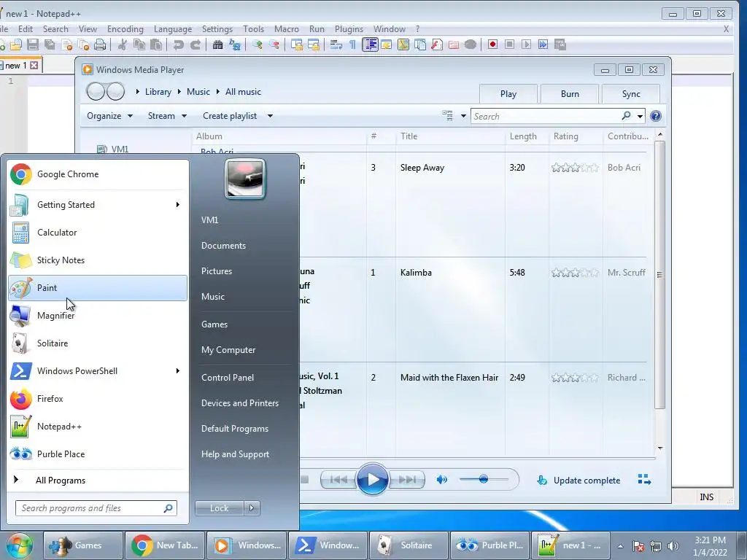Click the Save All icon in Notepad++ toolbar
This screenshot has width=747, height=560.
coord(50,44)
